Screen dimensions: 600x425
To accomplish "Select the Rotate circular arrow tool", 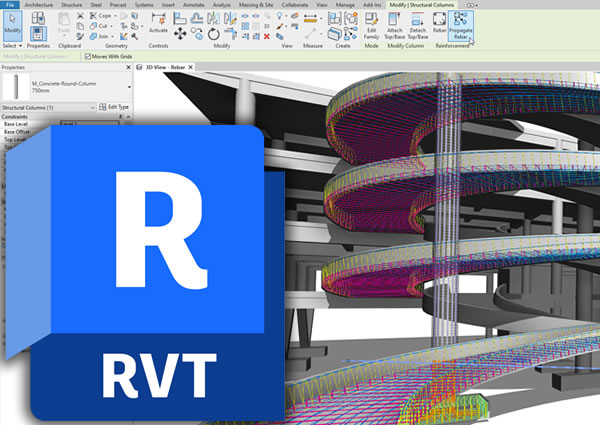I will [214, 34].
